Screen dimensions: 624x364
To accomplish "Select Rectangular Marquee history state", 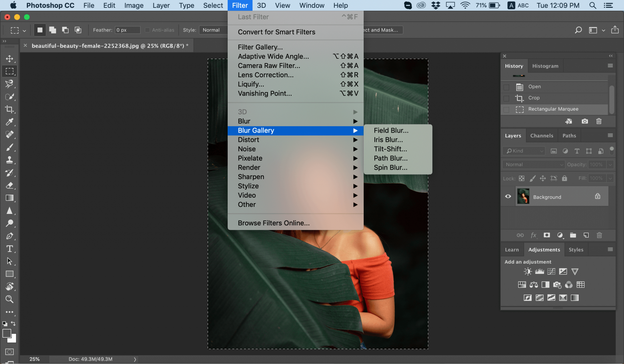I will (553, 109).
